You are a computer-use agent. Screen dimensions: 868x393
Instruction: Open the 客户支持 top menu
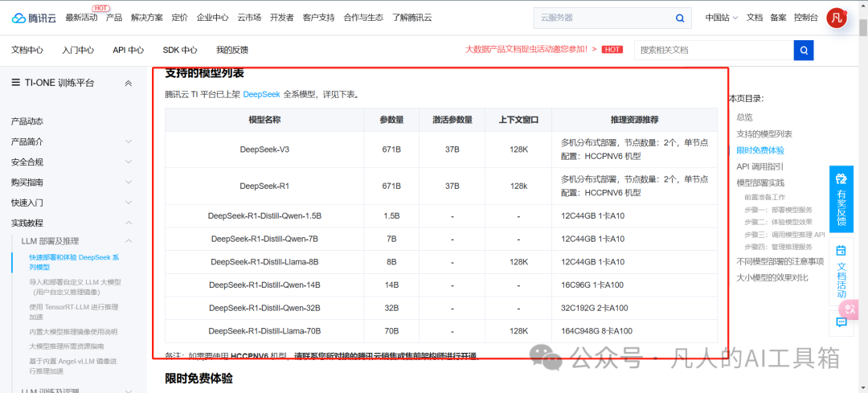pos(319,18)
